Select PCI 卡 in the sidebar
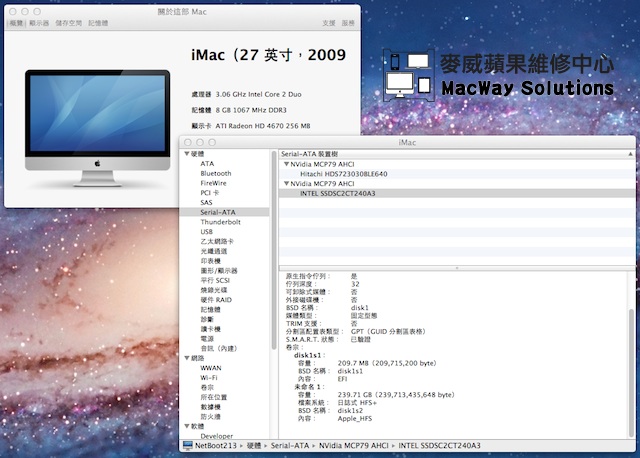 [210, 193]
